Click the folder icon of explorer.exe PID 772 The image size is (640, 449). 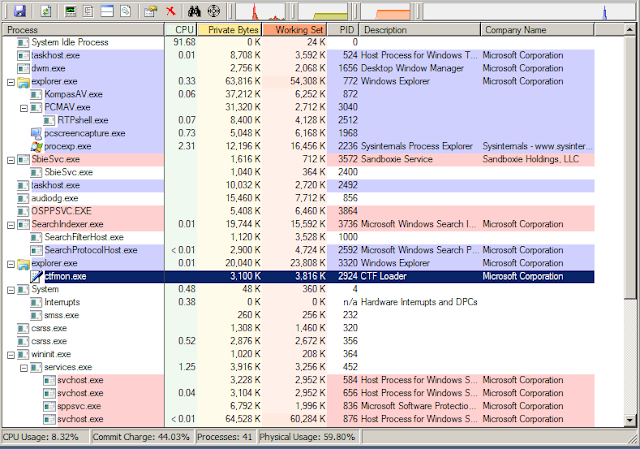[23, 82]
